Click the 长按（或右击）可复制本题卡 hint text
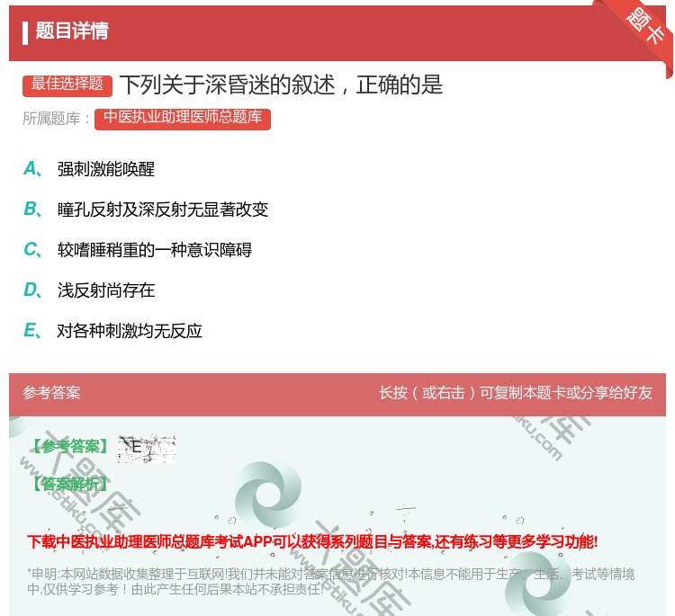Viewport: 675px width, 616px height. 516,393
